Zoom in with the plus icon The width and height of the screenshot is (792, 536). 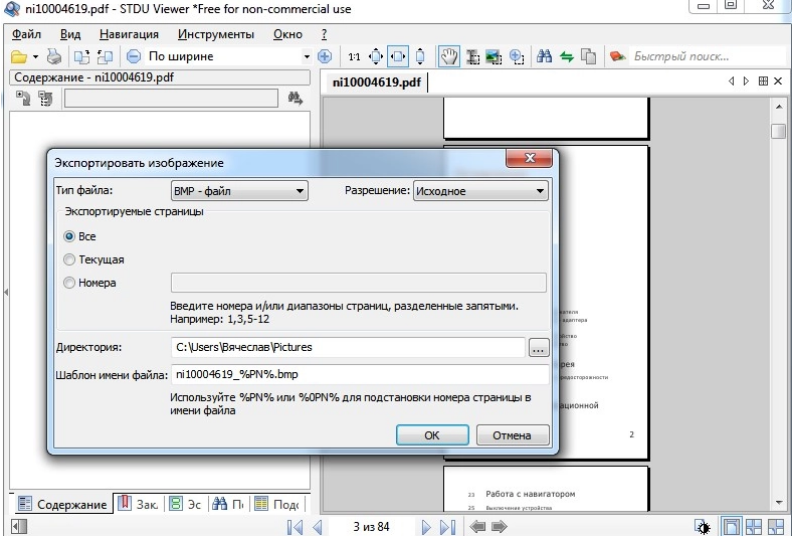325,56
